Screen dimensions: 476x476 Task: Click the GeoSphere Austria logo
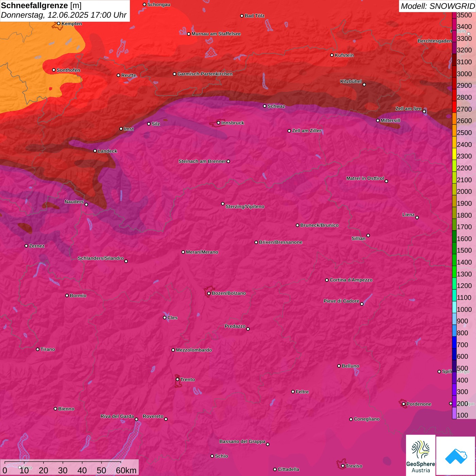tap(421, 455)
